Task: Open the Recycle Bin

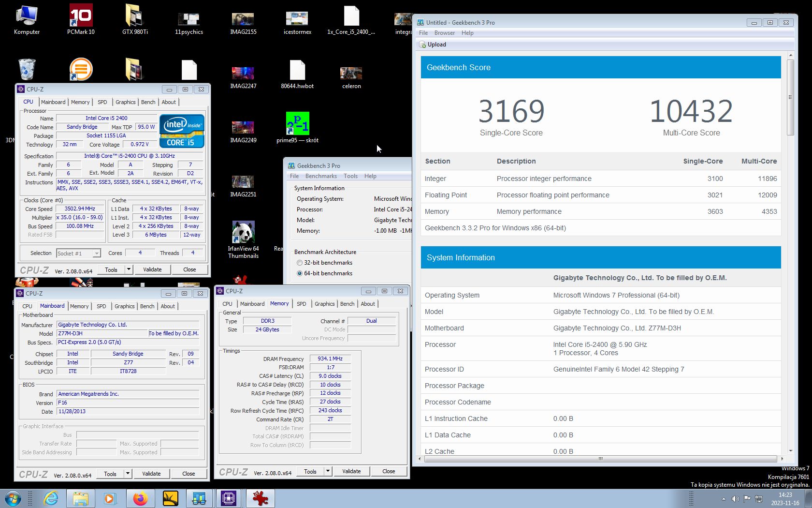Action: [27, 69]
